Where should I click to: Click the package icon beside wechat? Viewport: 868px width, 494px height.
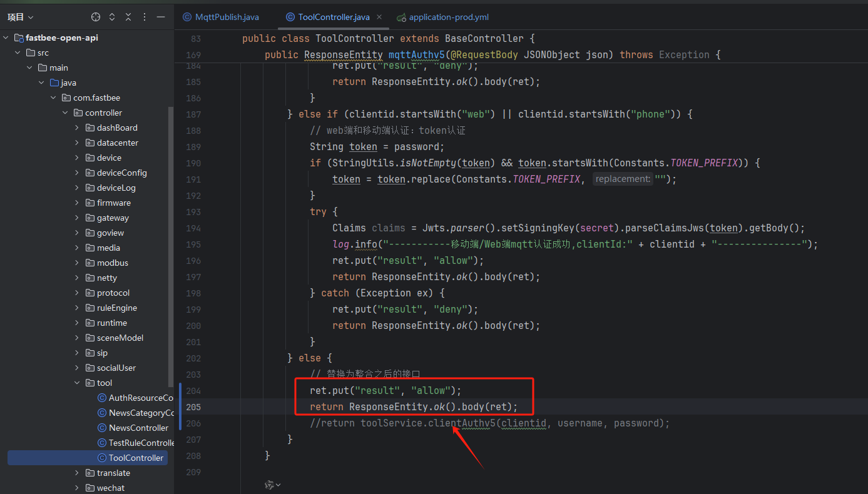point(90,488)
